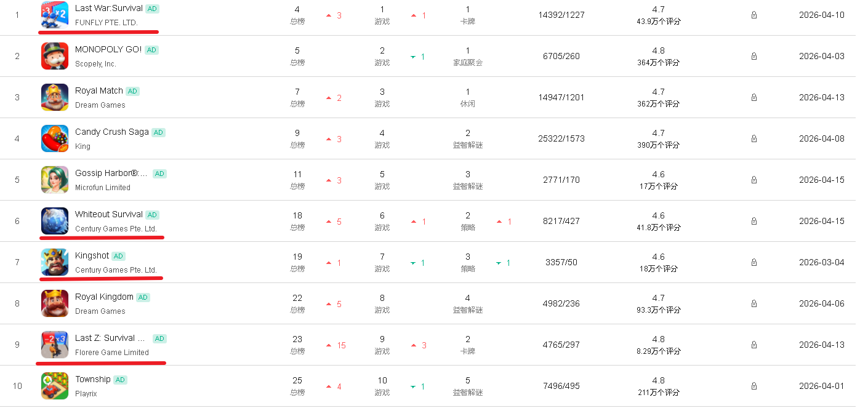
Task: Open the Royal Match game title link
Action: click(x=99, y=90)
